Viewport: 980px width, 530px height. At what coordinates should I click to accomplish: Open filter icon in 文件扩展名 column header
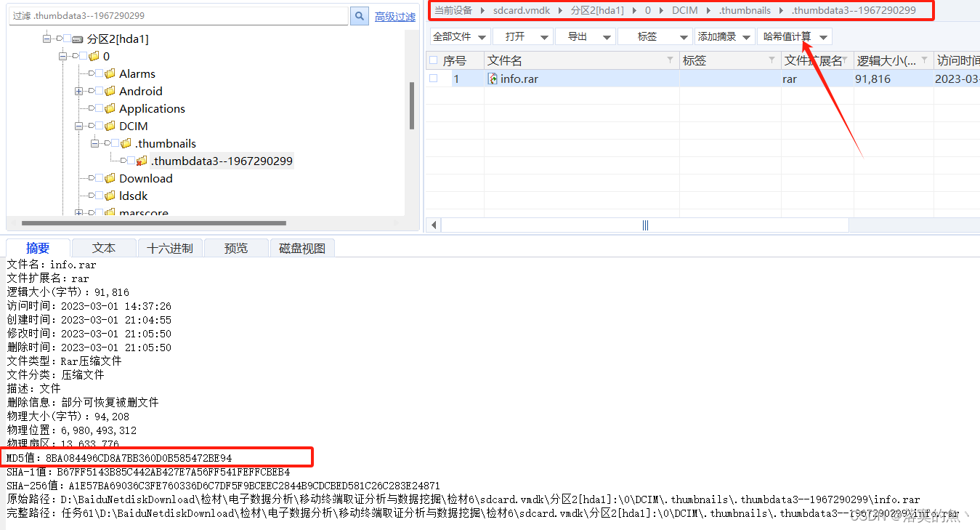point(846,60)
